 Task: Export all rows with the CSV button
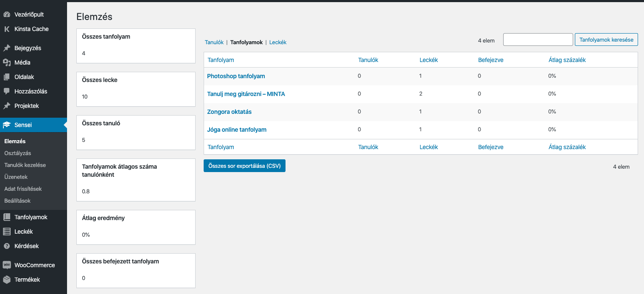(x=244, y=166)
